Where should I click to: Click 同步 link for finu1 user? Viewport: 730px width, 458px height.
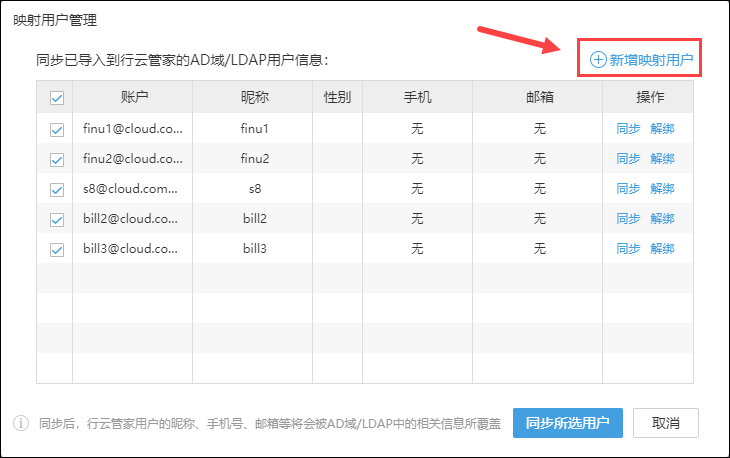(x=628, y=128)
